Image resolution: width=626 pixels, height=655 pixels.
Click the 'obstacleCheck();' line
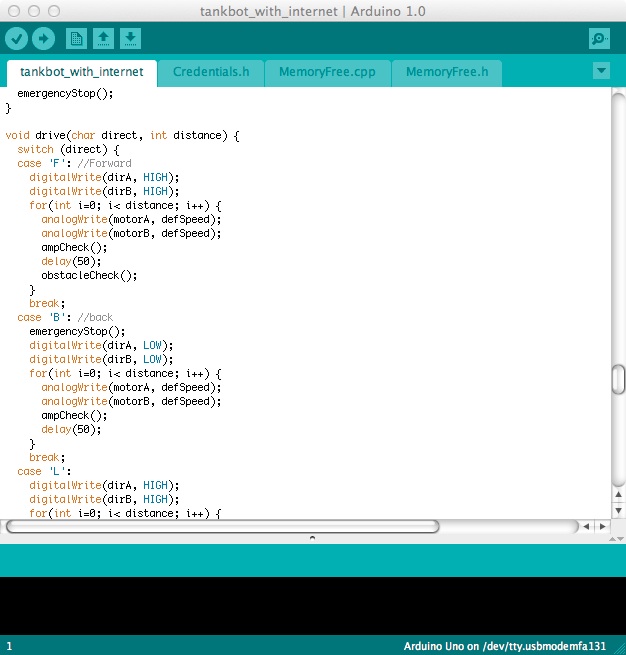pyautogui.click(x=89, y=276)
